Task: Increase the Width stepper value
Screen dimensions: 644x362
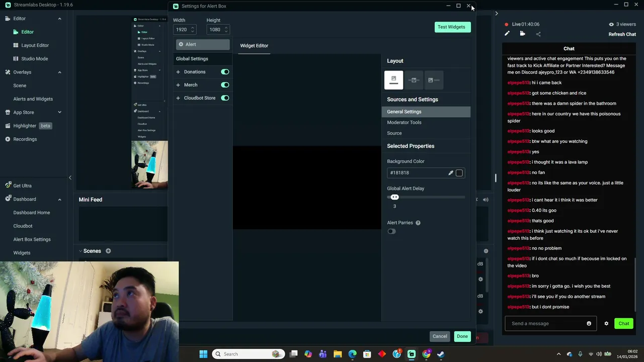Action: coord(192,28)
